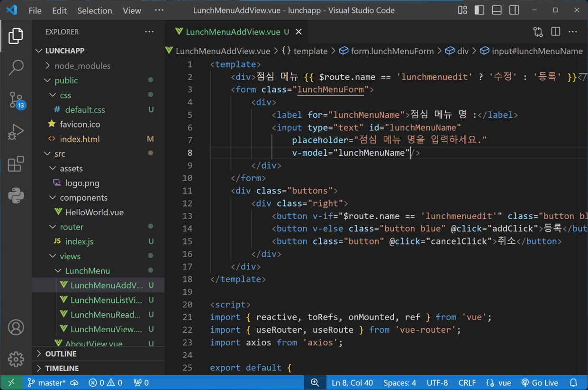Click the vue language mode indicator
This screenshot has width=588, height=390.
(x=499, y=382)
